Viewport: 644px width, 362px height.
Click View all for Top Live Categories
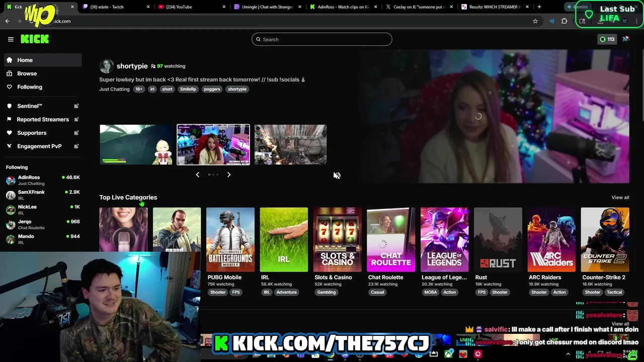pos(620,198)
